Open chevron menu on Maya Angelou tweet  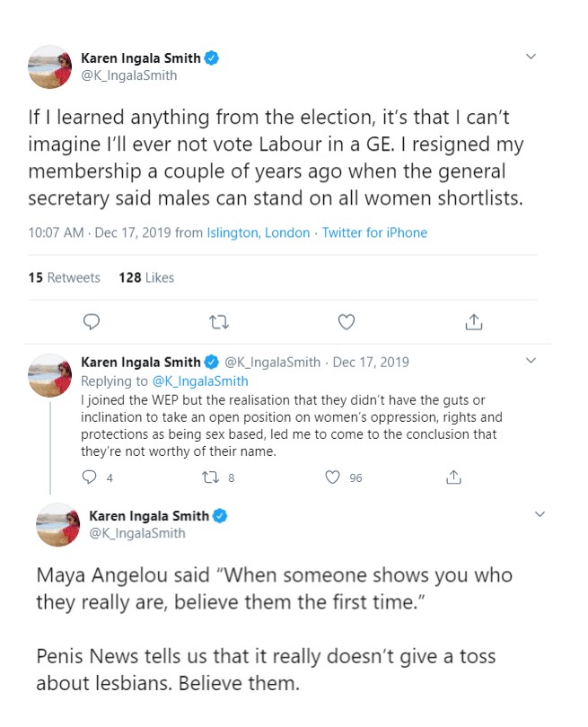pos(540,514)
